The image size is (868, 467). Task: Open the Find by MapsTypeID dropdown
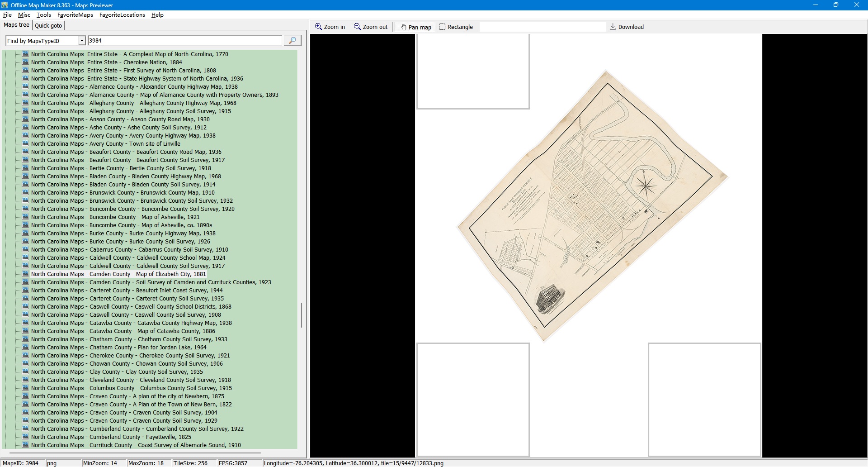coord(82,41)
